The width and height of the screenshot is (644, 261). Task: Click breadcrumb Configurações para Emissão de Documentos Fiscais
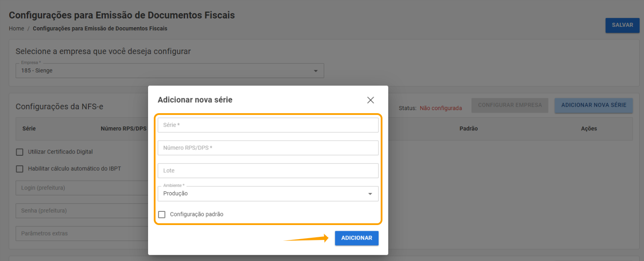(x=100, y=29)
